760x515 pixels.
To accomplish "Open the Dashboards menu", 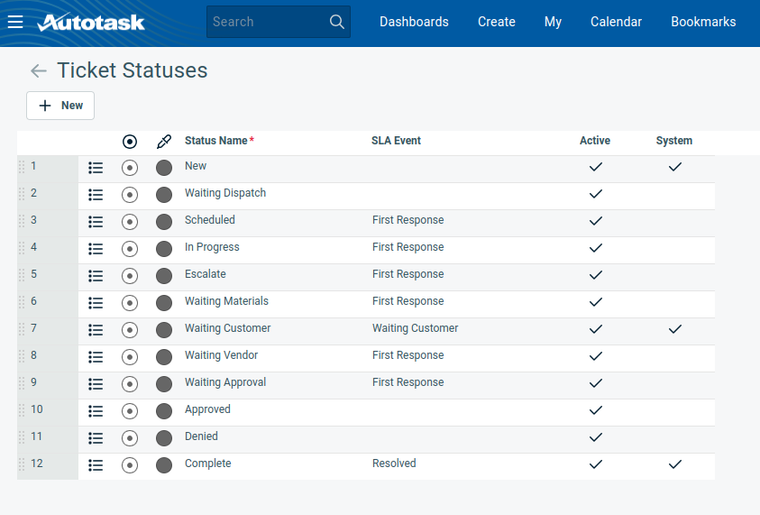I will 414,22.
